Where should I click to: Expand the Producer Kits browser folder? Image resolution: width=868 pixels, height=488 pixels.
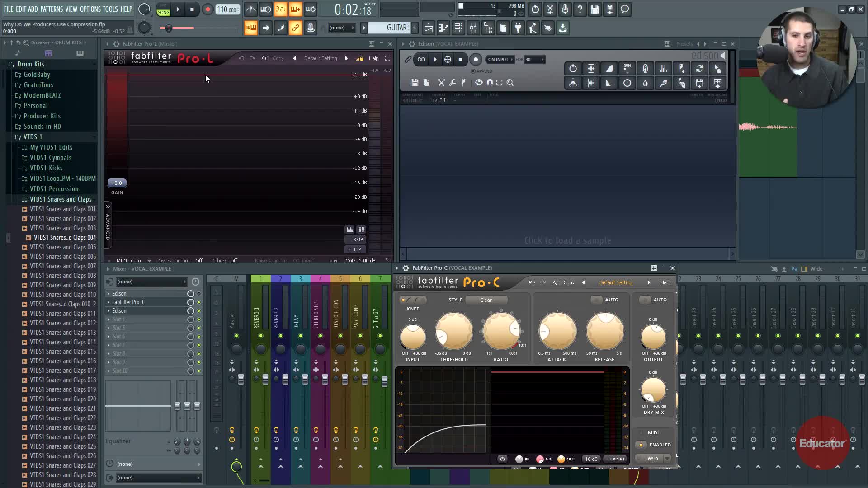(42, 116)
